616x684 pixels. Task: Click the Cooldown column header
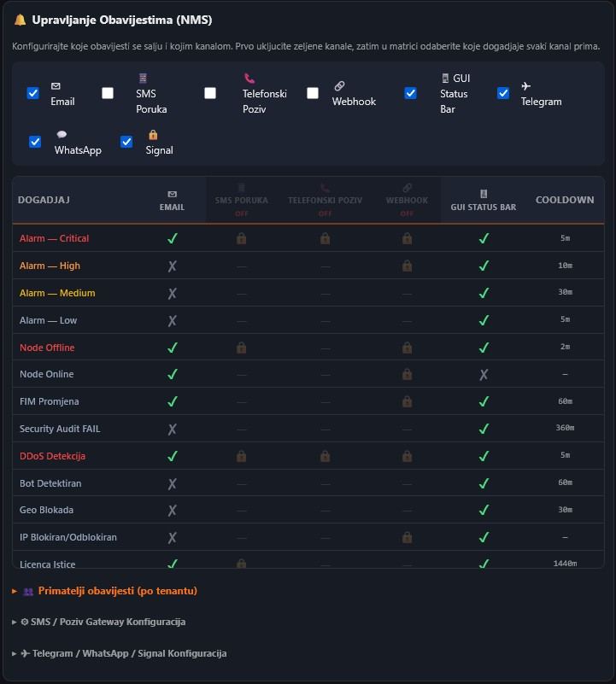tap(565, 200)
